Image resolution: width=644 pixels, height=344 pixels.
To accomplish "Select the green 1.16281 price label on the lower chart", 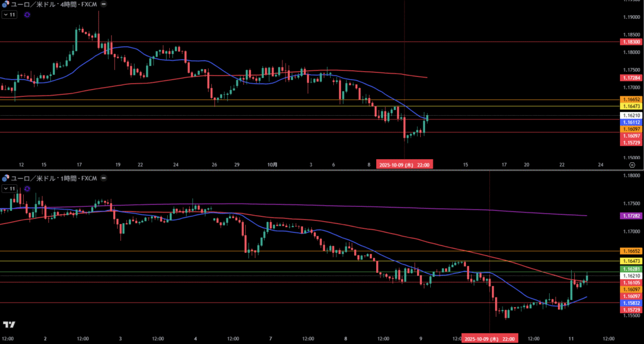I will coord(630,269).
